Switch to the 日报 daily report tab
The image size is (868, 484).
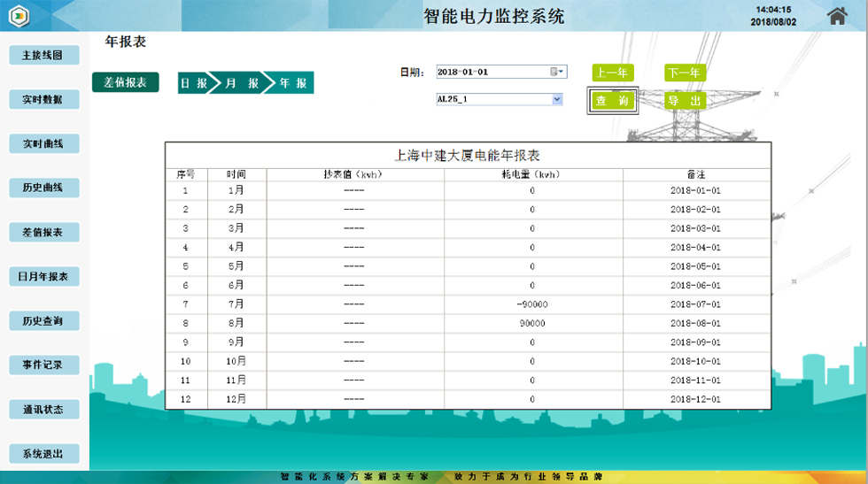click(x=194, y=83)
